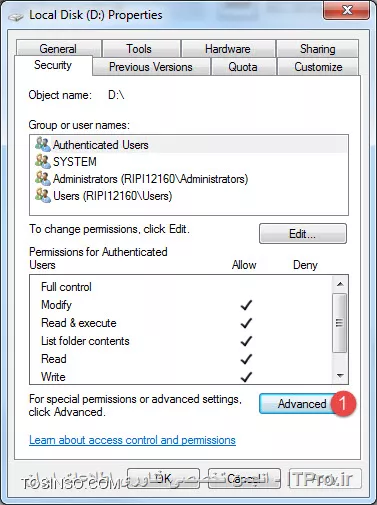The width and height of the screenshot is (377, 505).
Task: Click the Write allow checkmark
Action: point(246,377)
